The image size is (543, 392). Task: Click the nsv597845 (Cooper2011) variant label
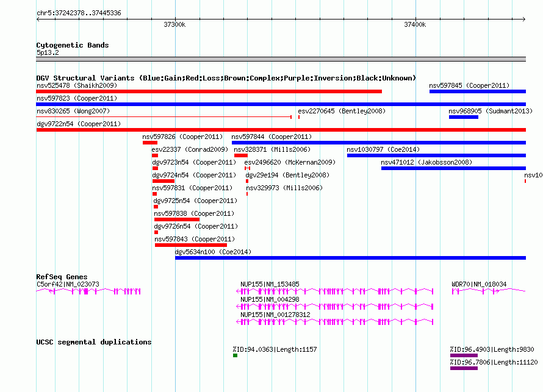tap(469, 85)
